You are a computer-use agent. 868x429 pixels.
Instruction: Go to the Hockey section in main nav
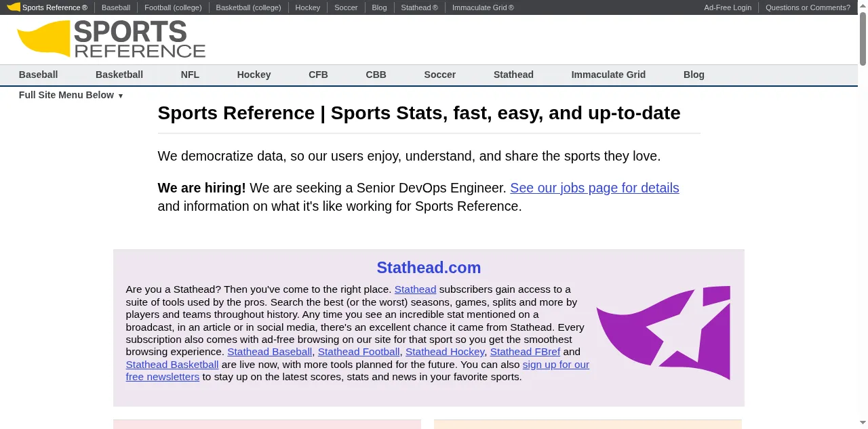254,75
